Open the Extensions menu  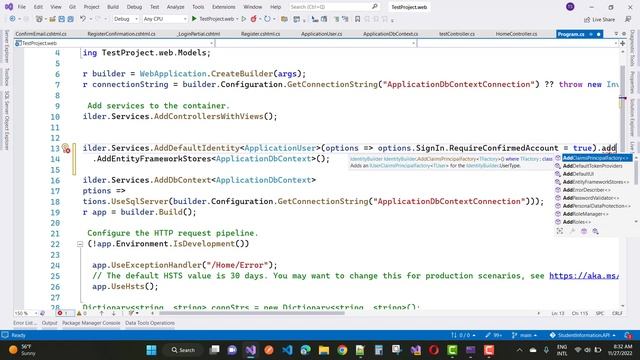pos(224,7)
